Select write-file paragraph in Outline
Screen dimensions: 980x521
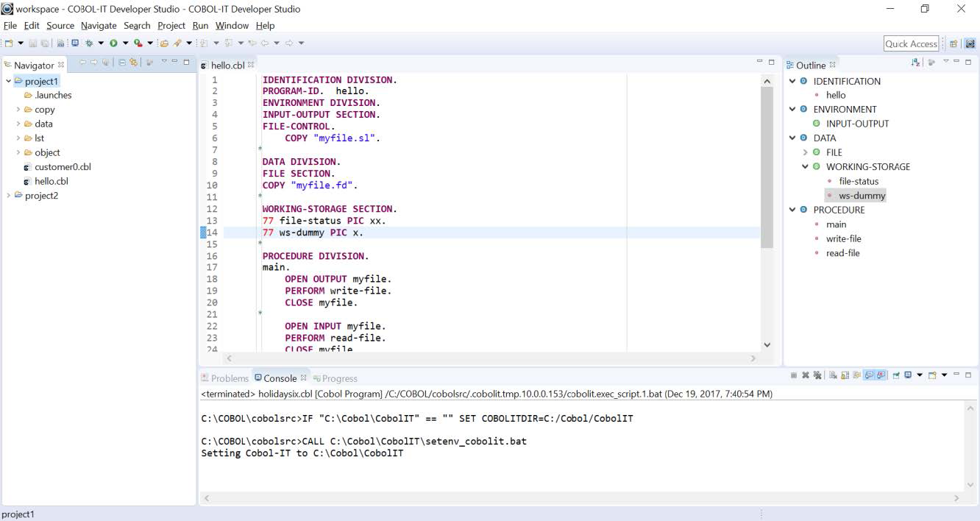pyautogui.click(x=843, y=238)
